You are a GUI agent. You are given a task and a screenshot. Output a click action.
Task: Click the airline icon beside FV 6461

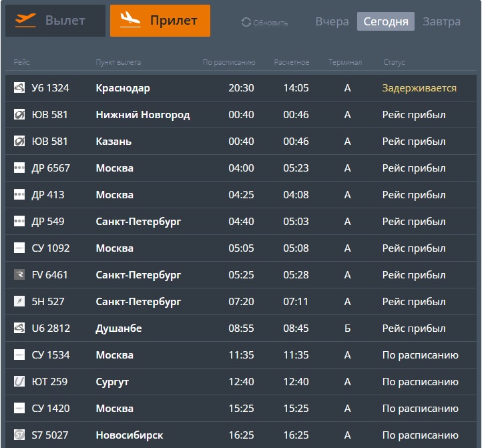pyautogui.click(x=19, y=275)
